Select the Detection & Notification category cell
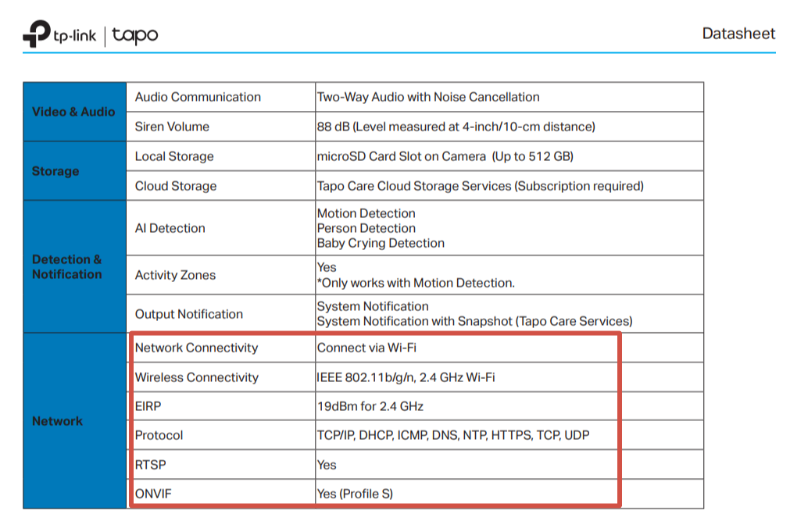This screenshot has width=790, height=532. (x=74, y=266)
